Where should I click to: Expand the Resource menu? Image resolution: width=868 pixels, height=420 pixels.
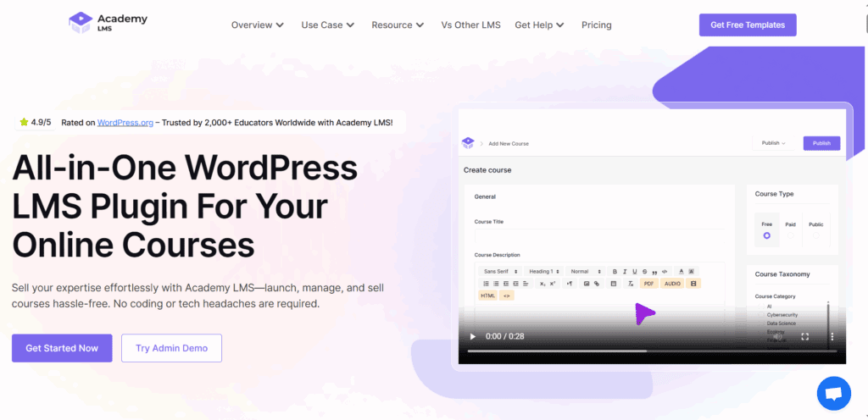(x=398, y=25)
